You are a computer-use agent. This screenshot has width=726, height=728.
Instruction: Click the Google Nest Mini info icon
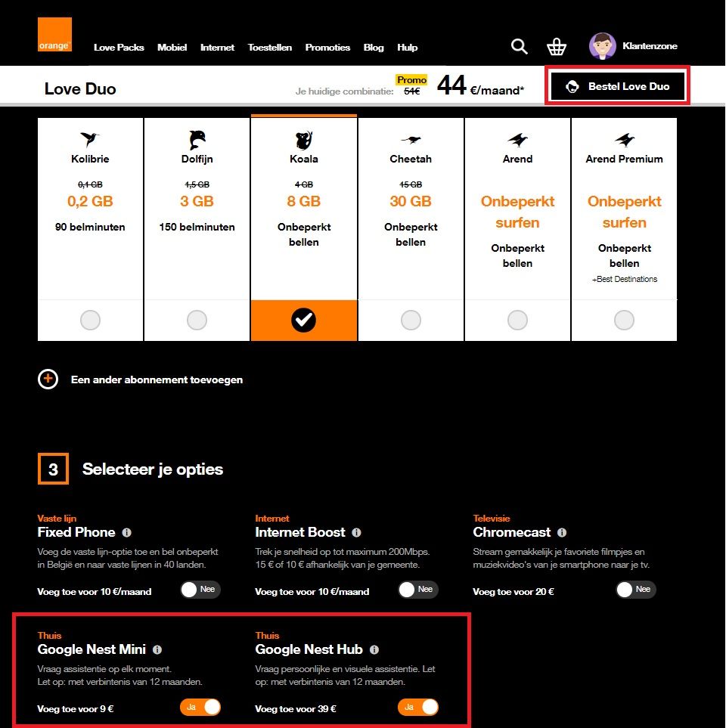point(157,649)
